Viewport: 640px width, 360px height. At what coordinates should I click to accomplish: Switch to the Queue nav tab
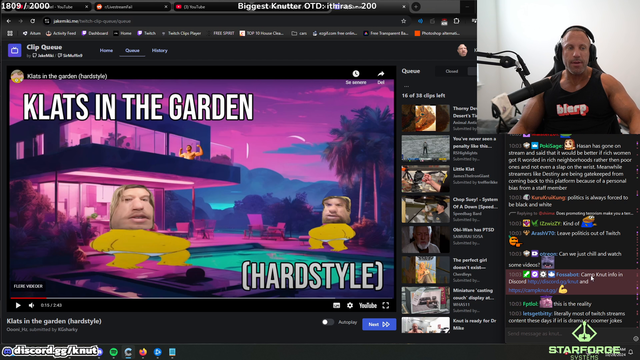[x=132, y=50]
